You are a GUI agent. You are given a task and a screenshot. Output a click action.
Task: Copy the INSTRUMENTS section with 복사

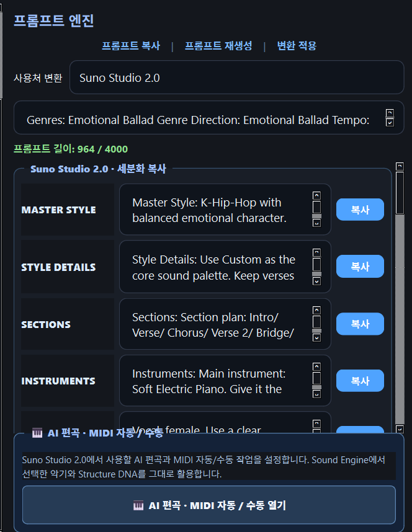[360, 381]
